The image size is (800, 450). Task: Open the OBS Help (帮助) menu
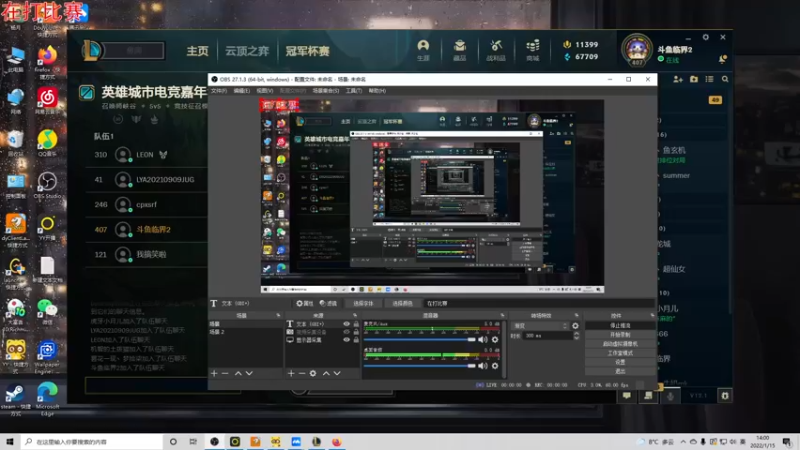click(x=377, y=91)
